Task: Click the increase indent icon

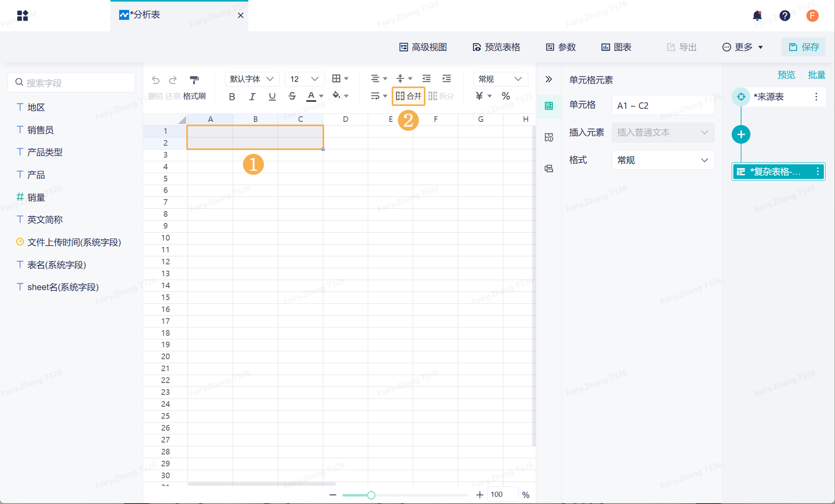Action: point(446,79)
